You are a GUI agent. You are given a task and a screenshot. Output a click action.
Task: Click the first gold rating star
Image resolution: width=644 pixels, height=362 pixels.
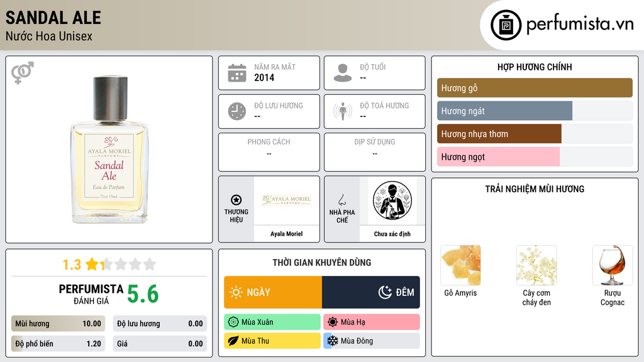[92, 264]
